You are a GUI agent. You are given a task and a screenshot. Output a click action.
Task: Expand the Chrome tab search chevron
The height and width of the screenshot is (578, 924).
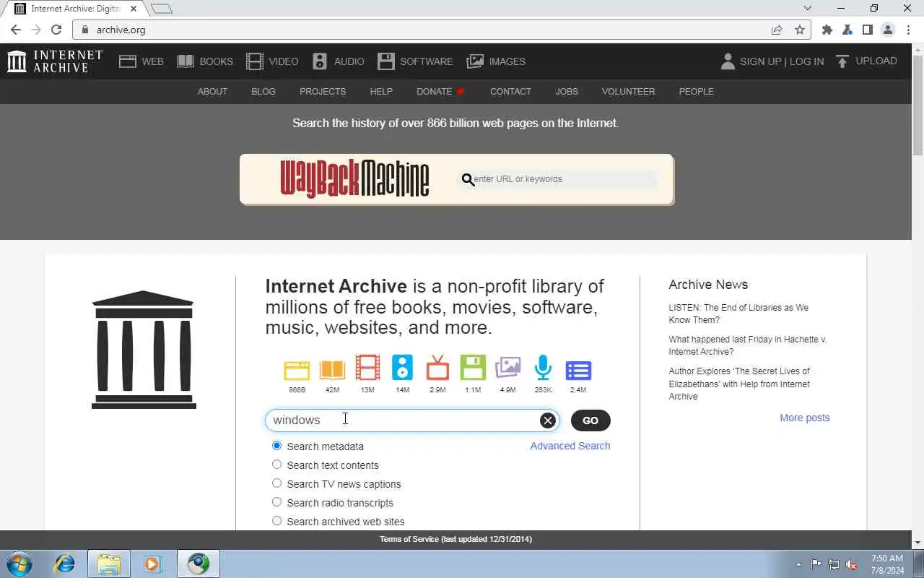[808, 9]
